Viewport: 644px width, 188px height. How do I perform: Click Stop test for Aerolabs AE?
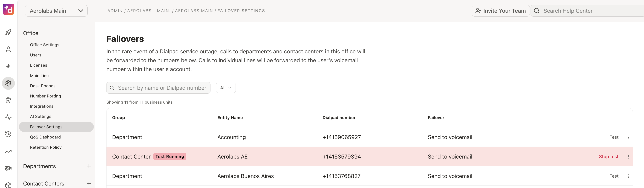click(x=609, y=157)
